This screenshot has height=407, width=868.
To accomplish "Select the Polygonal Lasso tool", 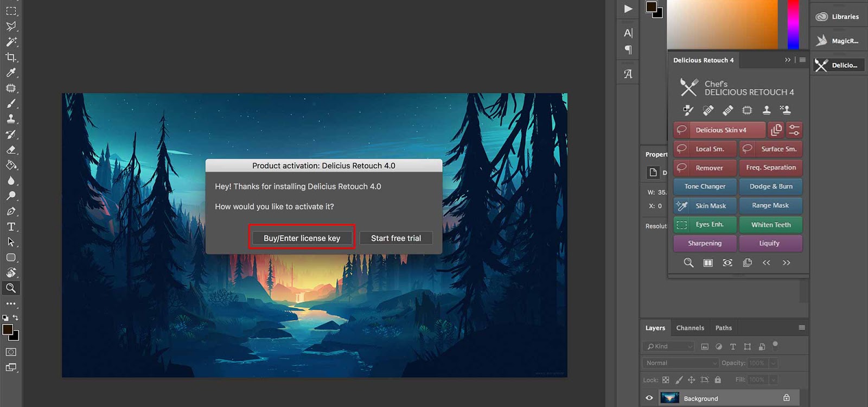I will pyautogui.click(x=11, y=26).
